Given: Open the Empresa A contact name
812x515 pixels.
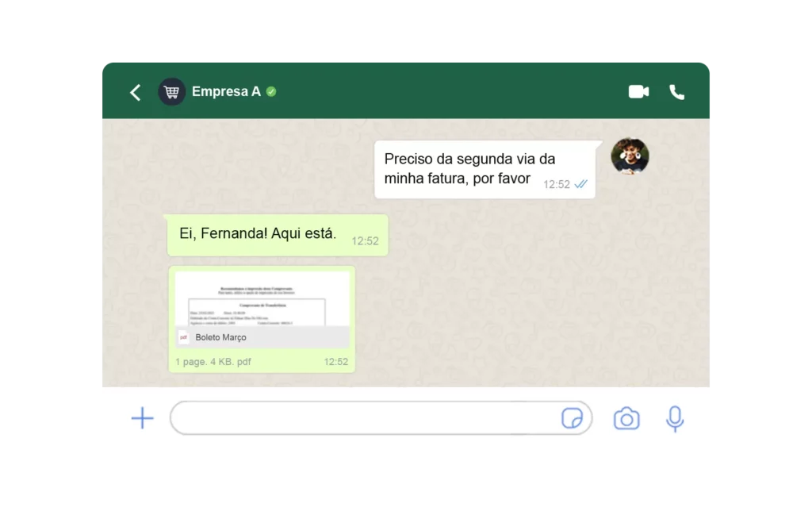Looking at the screenshot, I should pyautogui.click(x=226, y=92).
